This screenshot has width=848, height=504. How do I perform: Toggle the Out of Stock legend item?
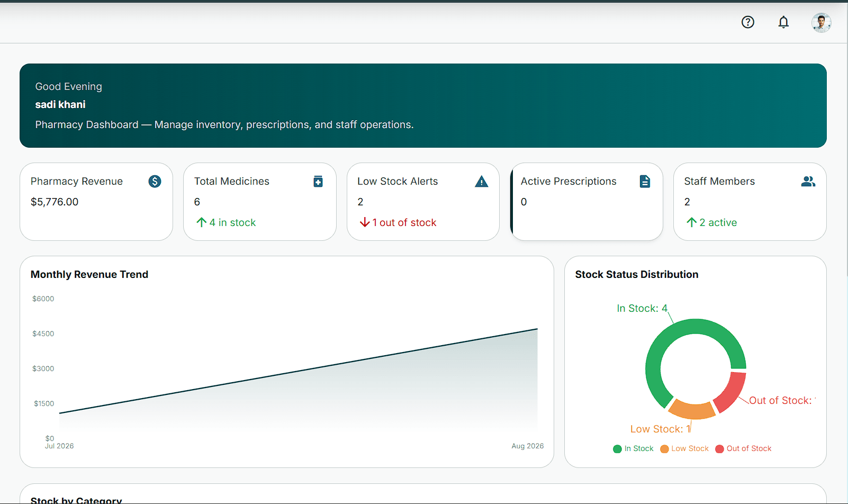pos(743,449)
